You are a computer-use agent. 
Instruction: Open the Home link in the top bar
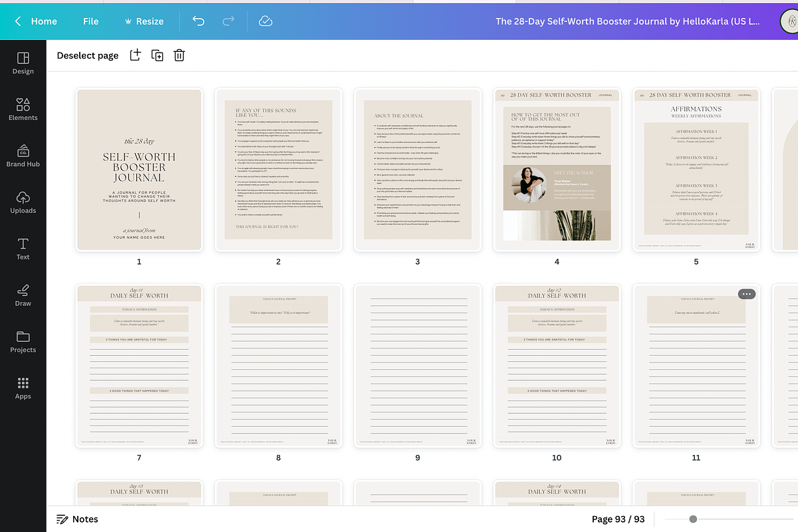44,21
